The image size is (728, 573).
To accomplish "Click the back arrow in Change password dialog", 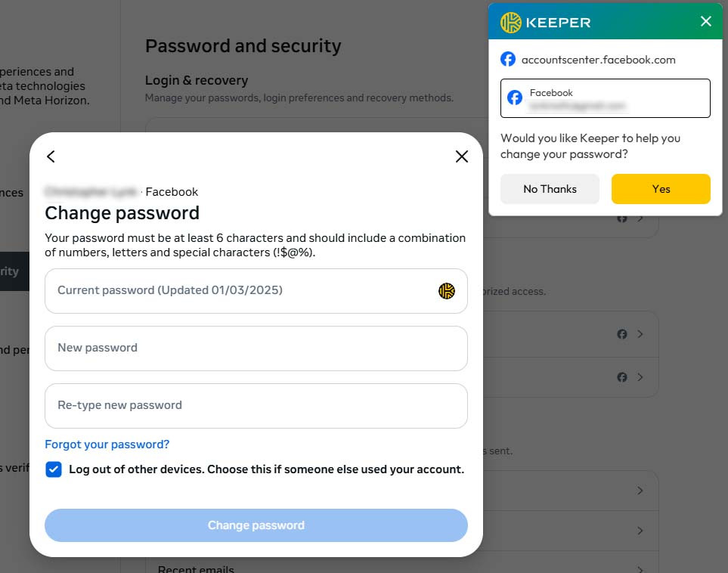I will click(51, 156).
